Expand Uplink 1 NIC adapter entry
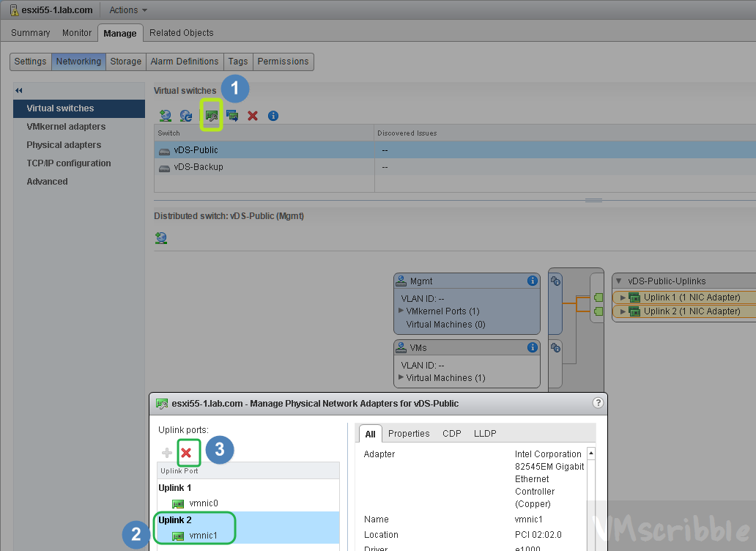The height and width of the screenshot is (551, 756). [623, 297]
